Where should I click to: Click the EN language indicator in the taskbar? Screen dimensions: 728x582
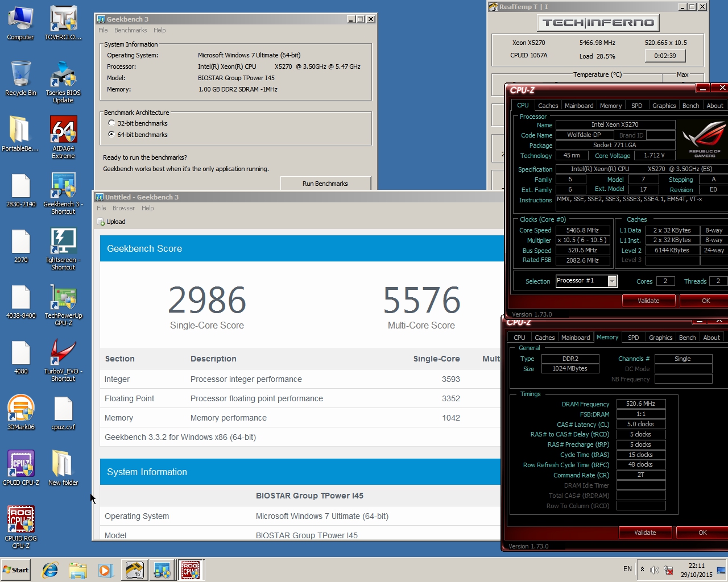627,569
